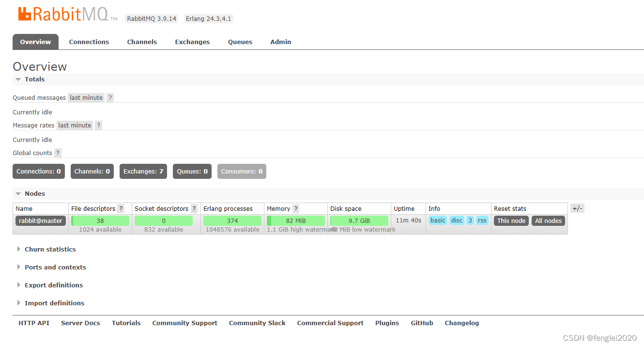The height and width of the screenshot is (347, 644).
Task: Change the Queued messages last minute range
Action: pyautogui.click(x=86, y=98)
